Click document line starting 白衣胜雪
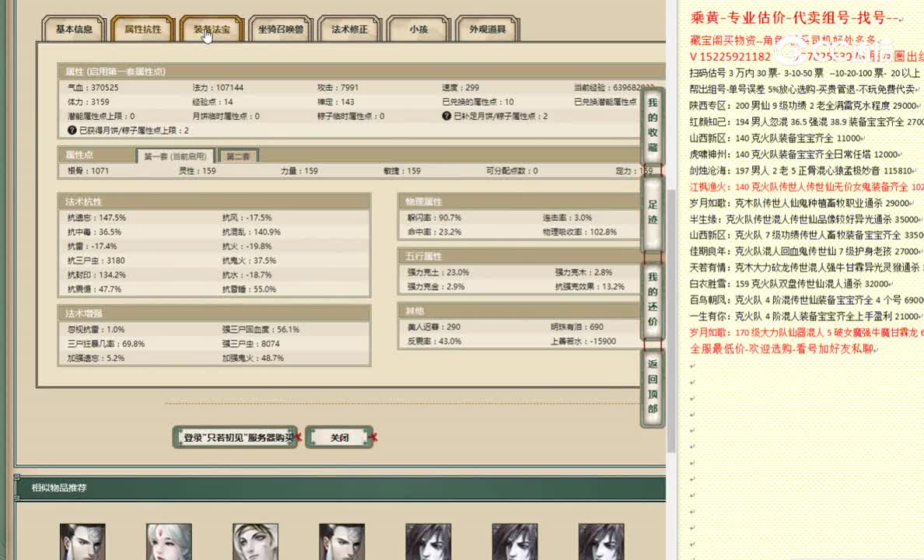 point(792,284)
